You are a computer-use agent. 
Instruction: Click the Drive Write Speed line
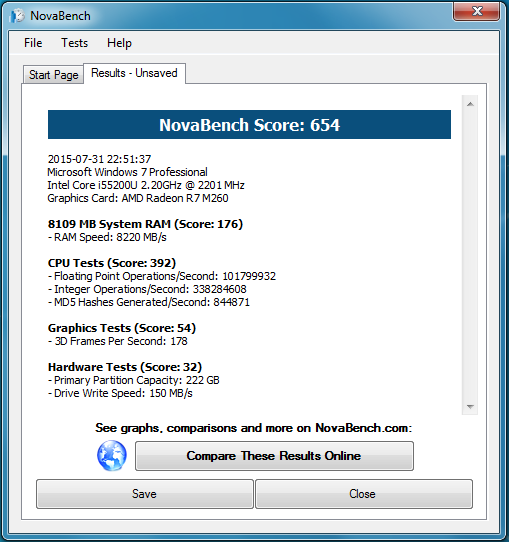click(x=120, y=393)
